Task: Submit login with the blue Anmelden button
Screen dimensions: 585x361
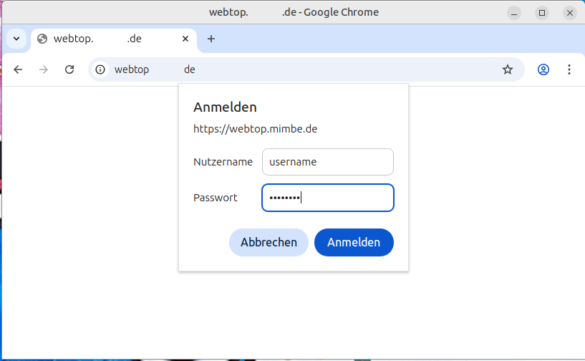Action: 354,242
